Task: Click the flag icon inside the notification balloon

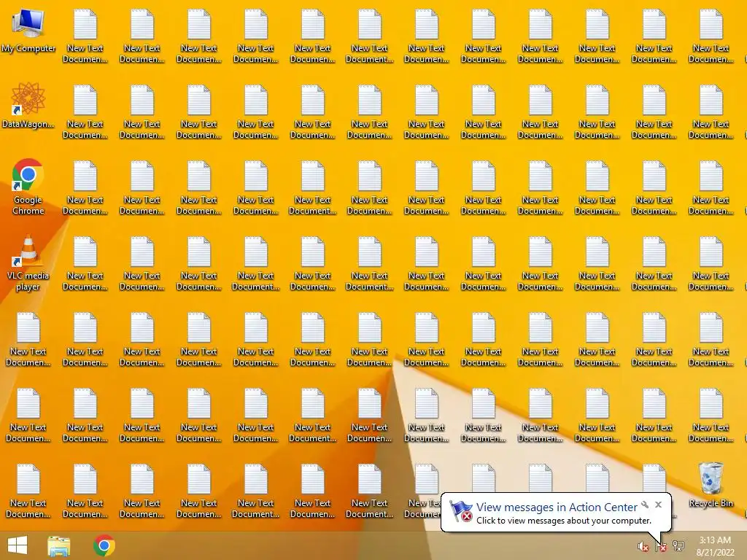Action: point(461,511)
